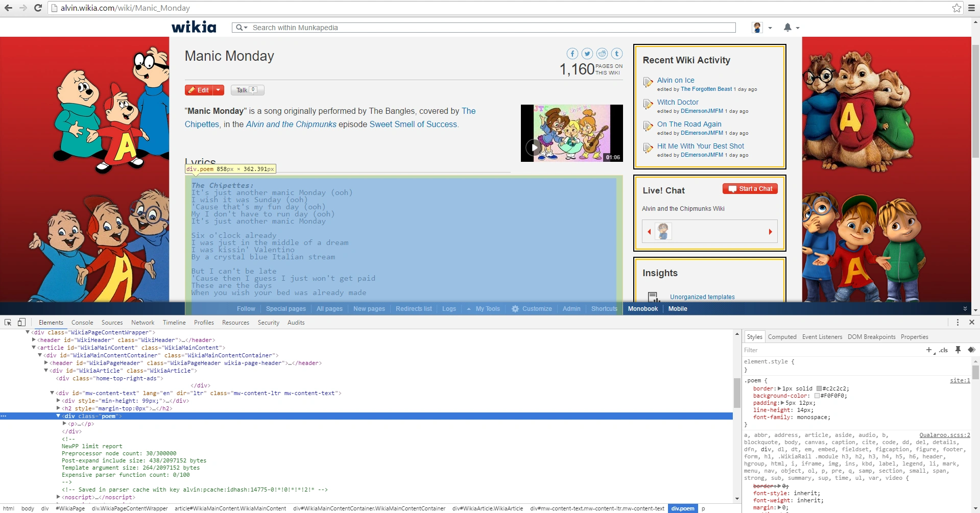Click the red Edit button

[199, 90]
